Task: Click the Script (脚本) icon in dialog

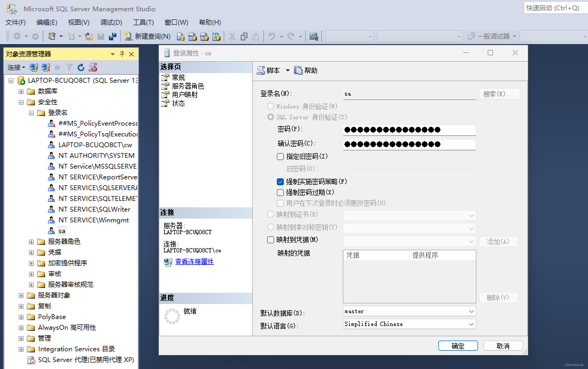Action: point(261,70)
